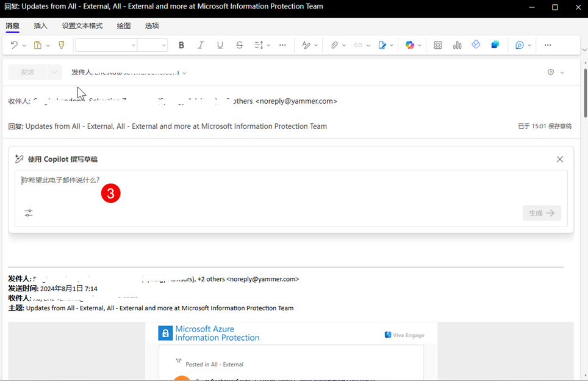Screen dimensions: 588x381
Task: Click the Microsoft Azure Information Protection logo
Action: [209, 333]
